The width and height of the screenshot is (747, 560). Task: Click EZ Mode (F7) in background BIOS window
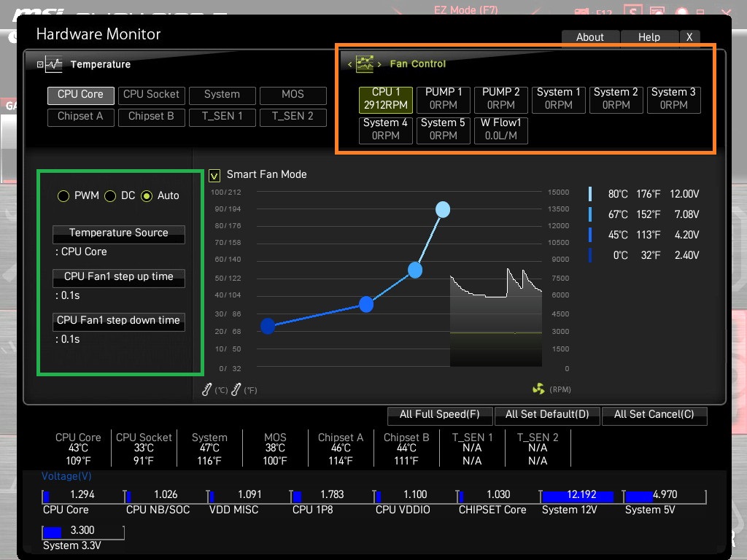point(466,9)
